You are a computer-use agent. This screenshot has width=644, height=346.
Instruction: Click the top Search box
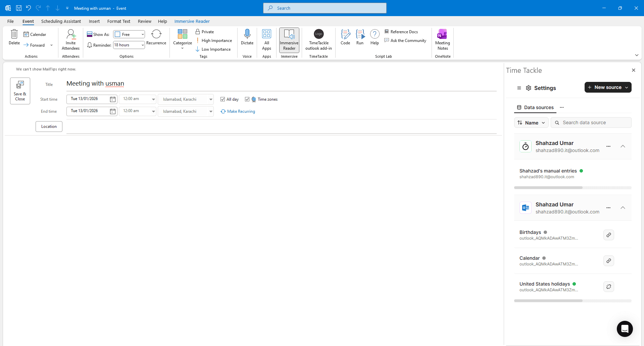[x=325, y=8]
